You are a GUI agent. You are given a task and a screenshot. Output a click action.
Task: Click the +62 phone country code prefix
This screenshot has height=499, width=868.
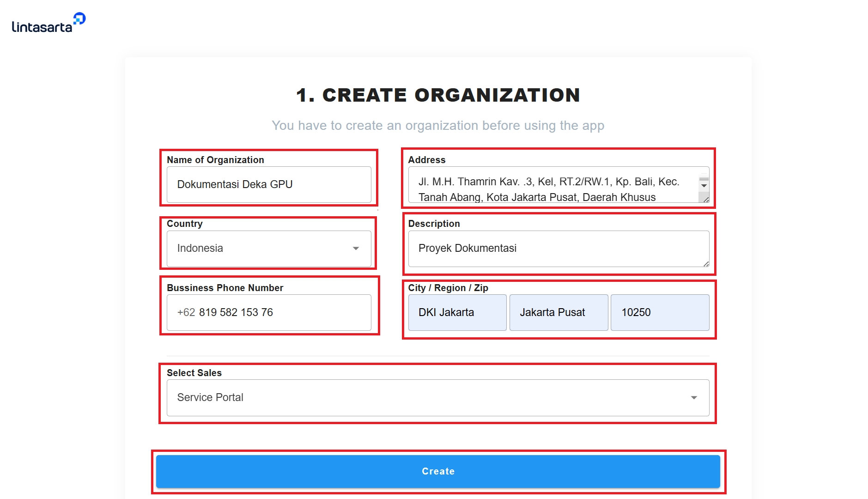186,313
